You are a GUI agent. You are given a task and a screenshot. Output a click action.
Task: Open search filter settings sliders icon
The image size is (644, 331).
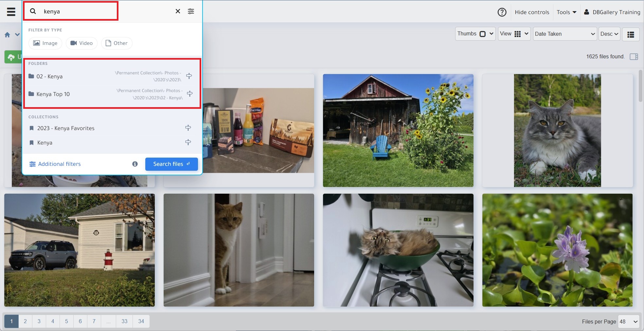point(191,11)
